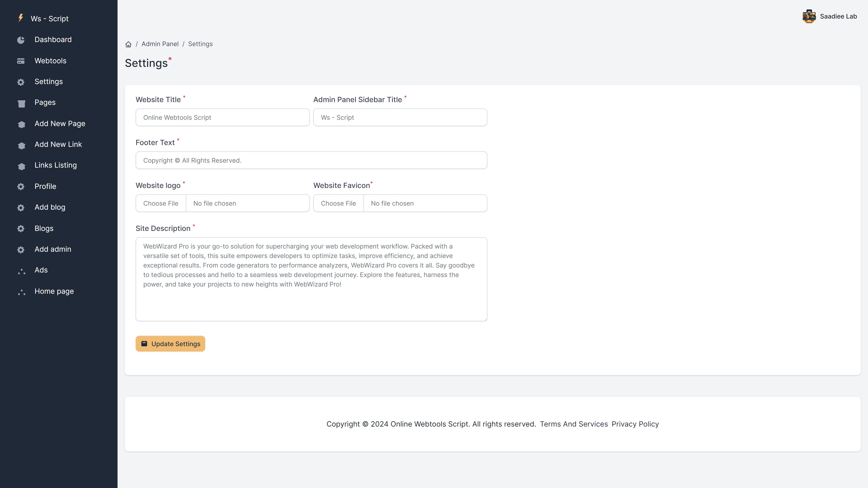The image size is (868, 488).
Task: Click the Saadiee Lab user name
Action: pos(838,16)
